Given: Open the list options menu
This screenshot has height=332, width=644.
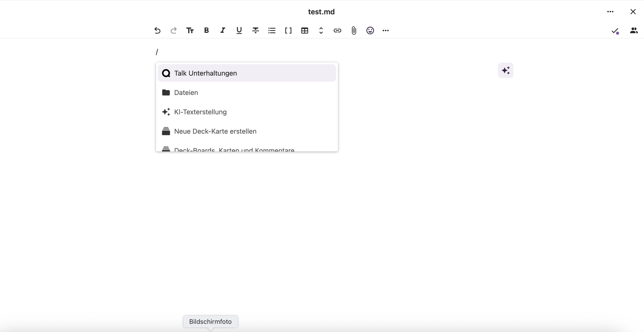Looking at the screenshot, I should (272, 30).
